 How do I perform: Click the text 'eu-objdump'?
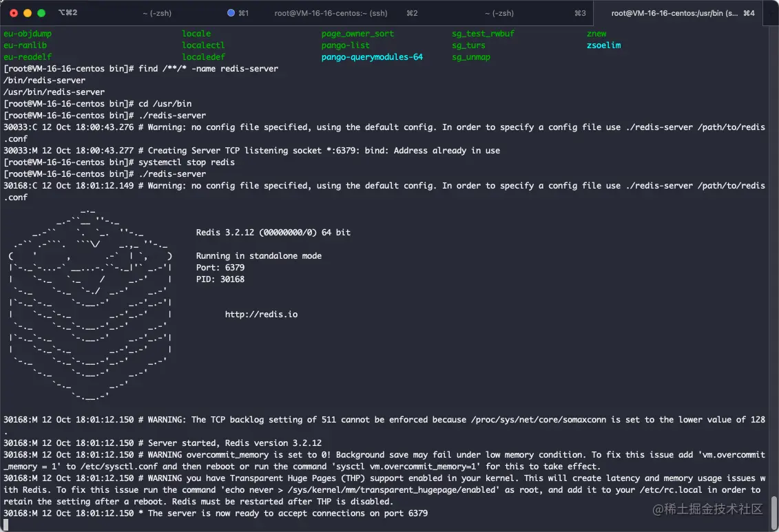pyautogui.click(x=28, y=33)
